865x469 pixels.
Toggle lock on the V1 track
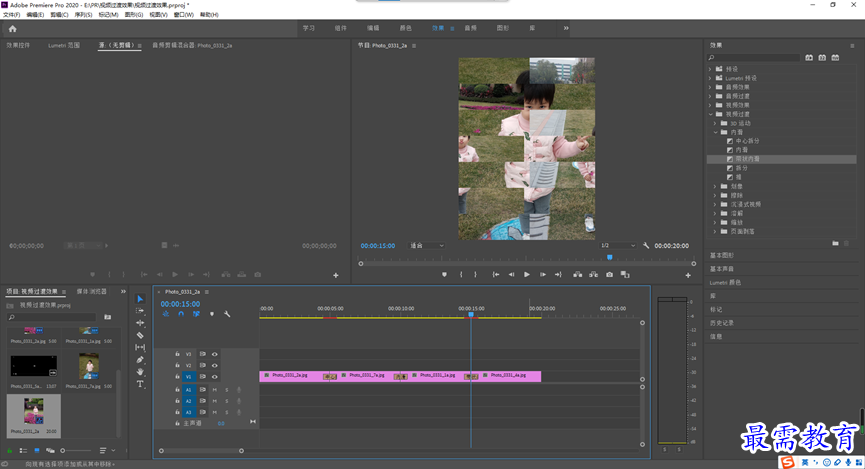pyautogui.click(x=177, y=376)
